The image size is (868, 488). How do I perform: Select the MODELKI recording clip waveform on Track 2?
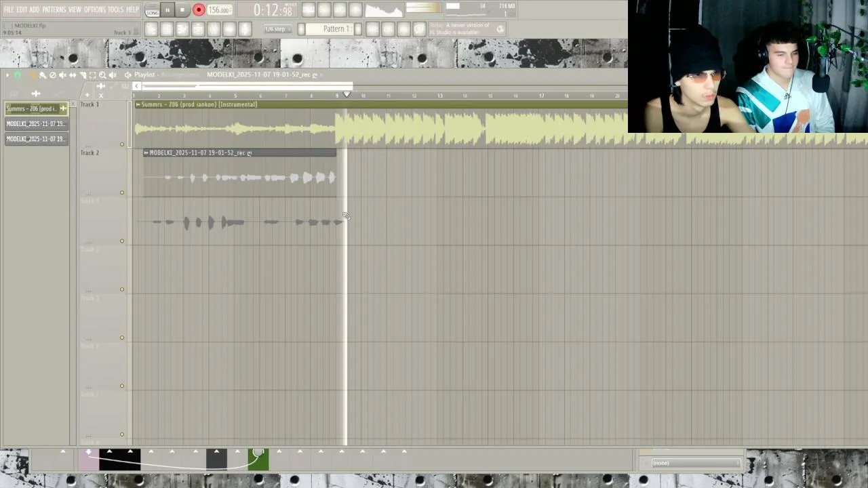click(x=240, y=178)
